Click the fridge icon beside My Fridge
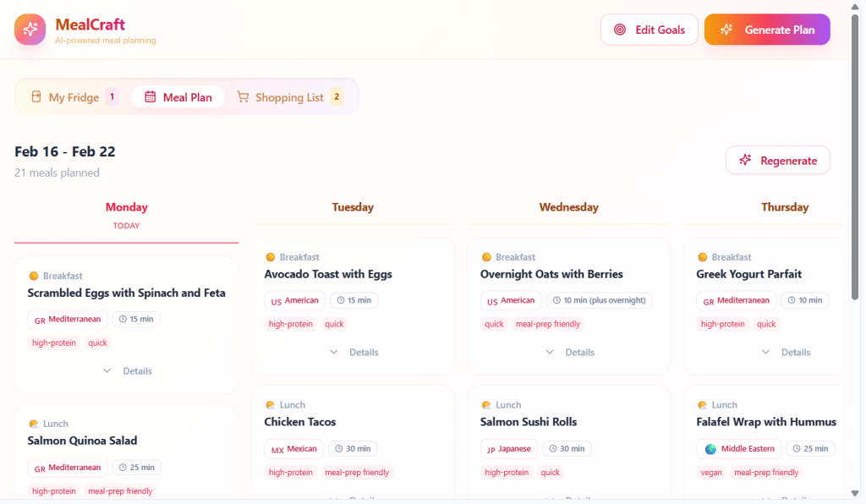Image resolution: width=866 pixels, height=504 pixels. 36,97
